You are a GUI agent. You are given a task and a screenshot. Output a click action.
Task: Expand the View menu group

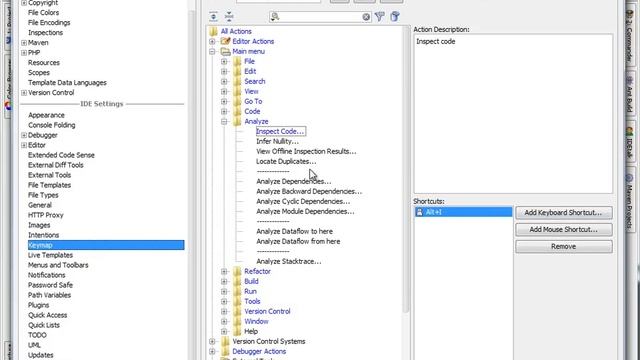(224, 91)
